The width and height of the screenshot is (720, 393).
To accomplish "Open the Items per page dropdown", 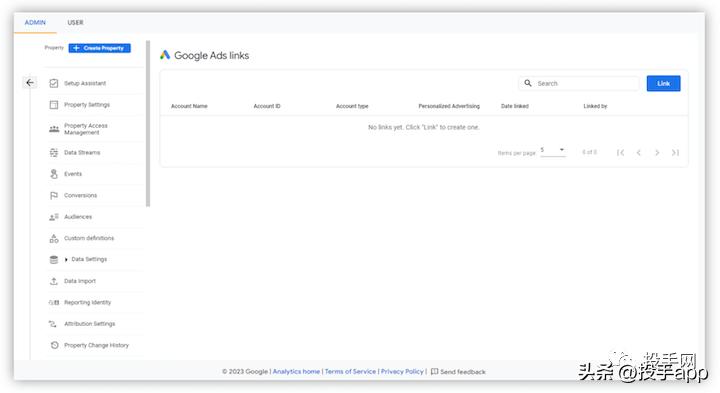I will coord(553,151).
